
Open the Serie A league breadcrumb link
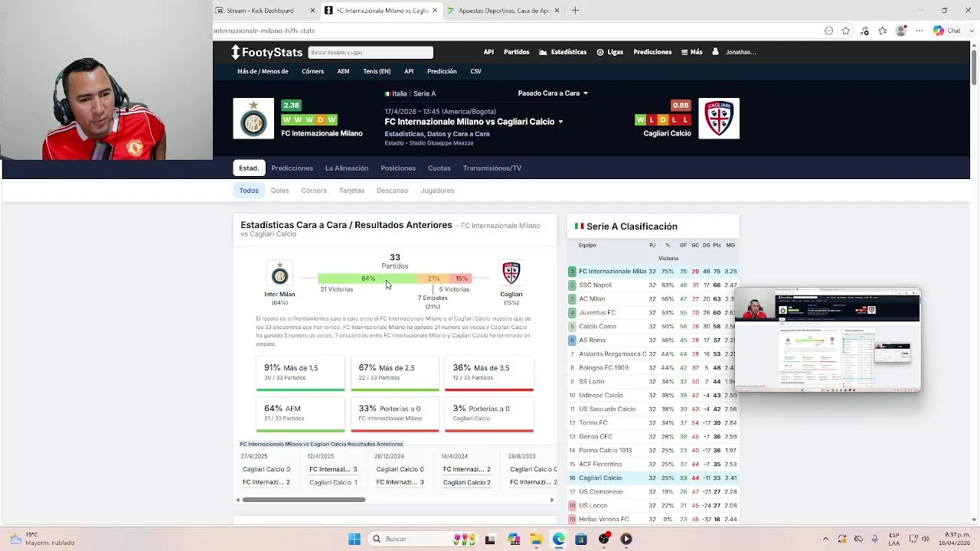click(424, 93)
